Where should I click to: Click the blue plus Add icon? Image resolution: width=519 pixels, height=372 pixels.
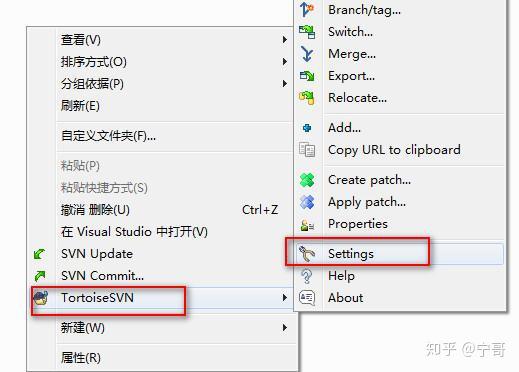[x=307, y=128]
